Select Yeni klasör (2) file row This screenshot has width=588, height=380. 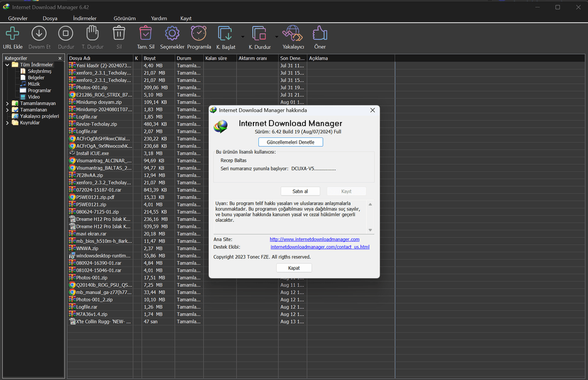click(x=232, y=66)
